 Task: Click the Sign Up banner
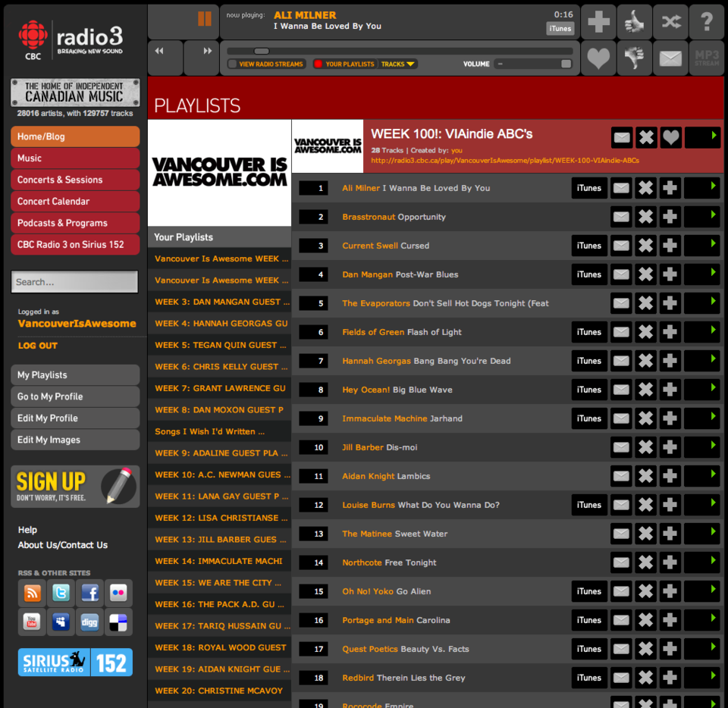pyautogui.click(x=75, y=487)
